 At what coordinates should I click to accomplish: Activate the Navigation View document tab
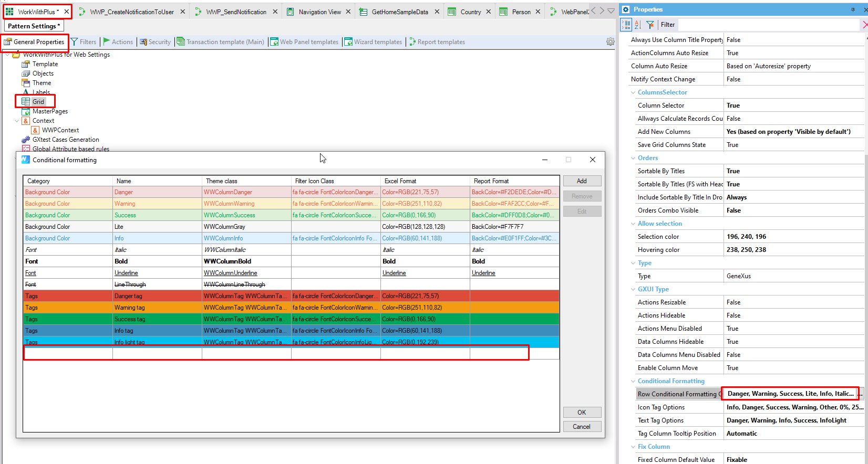pos(319,12)
